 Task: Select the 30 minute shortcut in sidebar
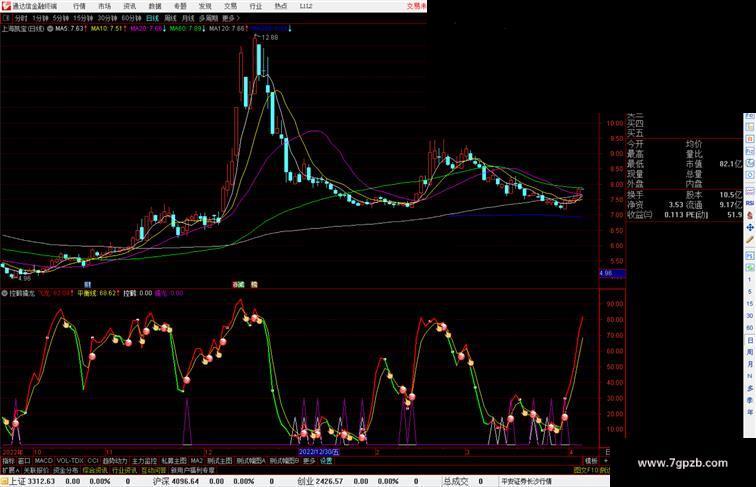(750, 316)
